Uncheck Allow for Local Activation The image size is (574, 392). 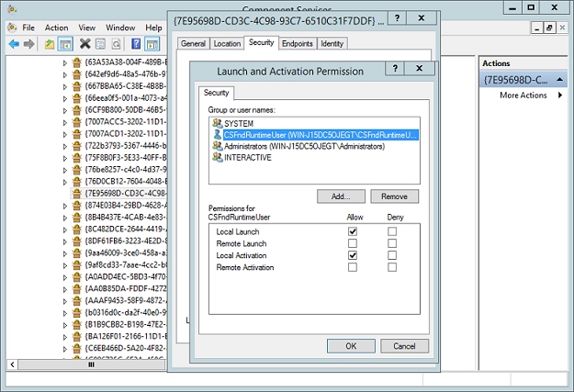pyautogui.click(x=353, y=255)
